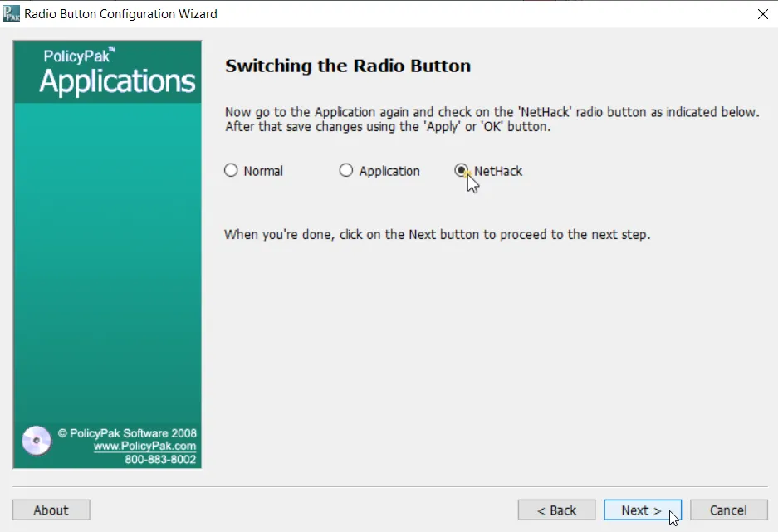Click the PolicyPak Applications banner logo

click(x=108, y=72)
